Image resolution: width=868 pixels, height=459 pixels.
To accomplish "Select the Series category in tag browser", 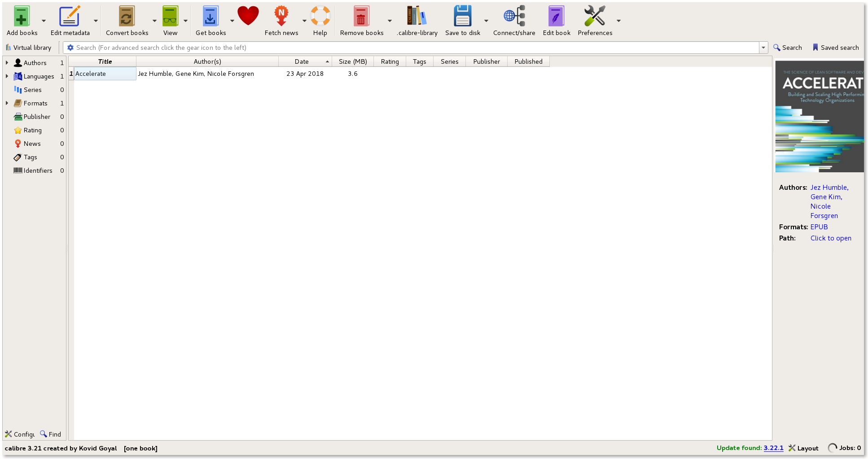I will point(33,90).
